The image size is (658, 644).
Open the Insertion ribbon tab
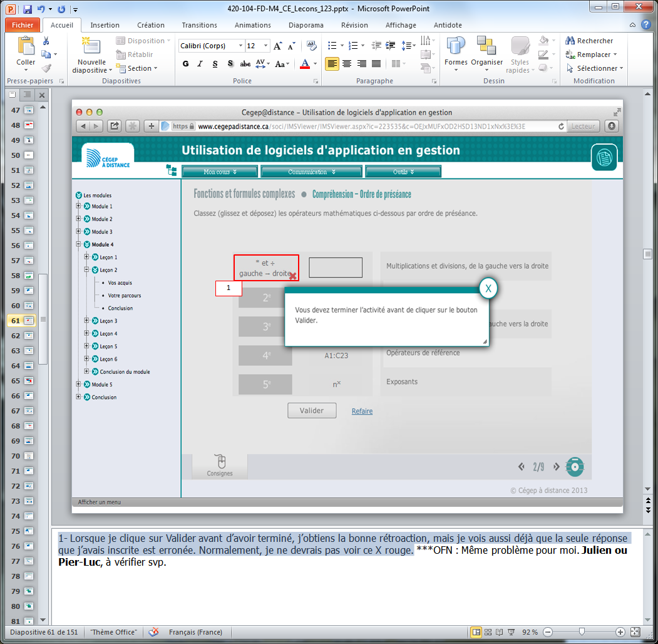[105, 25]
